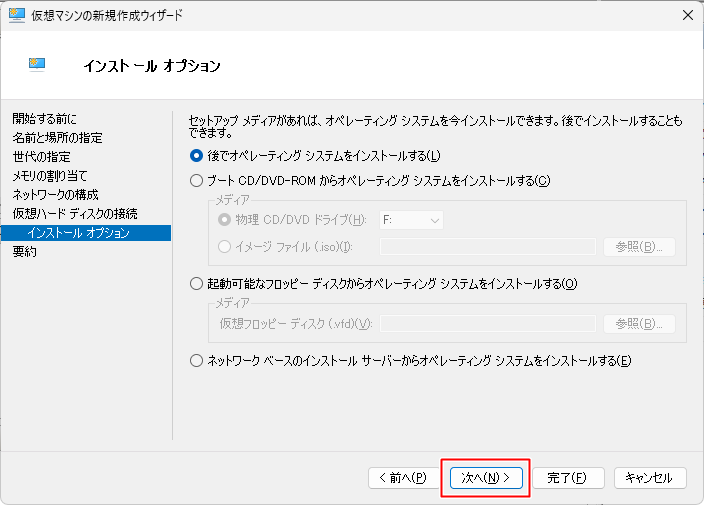Click the 次へ(N) > button
The height and width of the screenshot is (505, 704).
(486, 478)
